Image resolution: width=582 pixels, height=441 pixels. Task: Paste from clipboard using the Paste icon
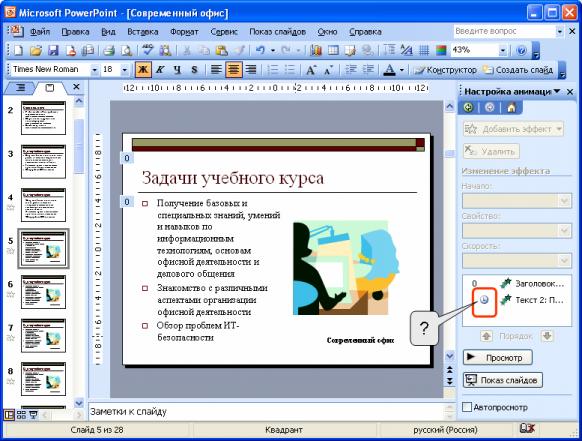pyautogui.click(x=222, y=50)
